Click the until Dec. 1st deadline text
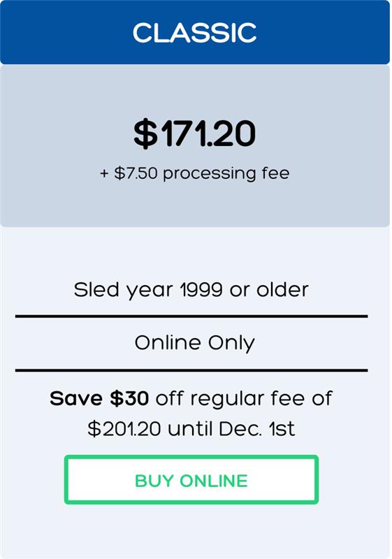Image resolution: width=392 pixels, height=559 pixels. (231, 428)
